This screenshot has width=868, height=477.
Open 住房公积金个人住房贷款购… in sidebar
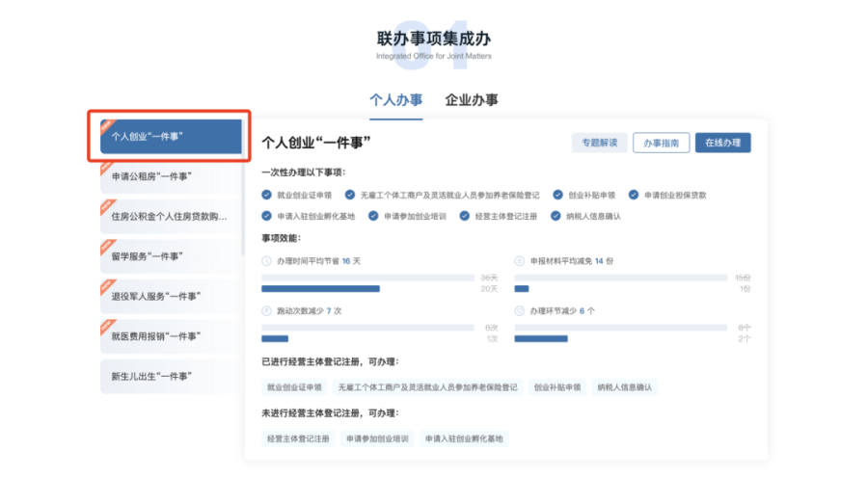pyautogui.click(x=170, y=217)
